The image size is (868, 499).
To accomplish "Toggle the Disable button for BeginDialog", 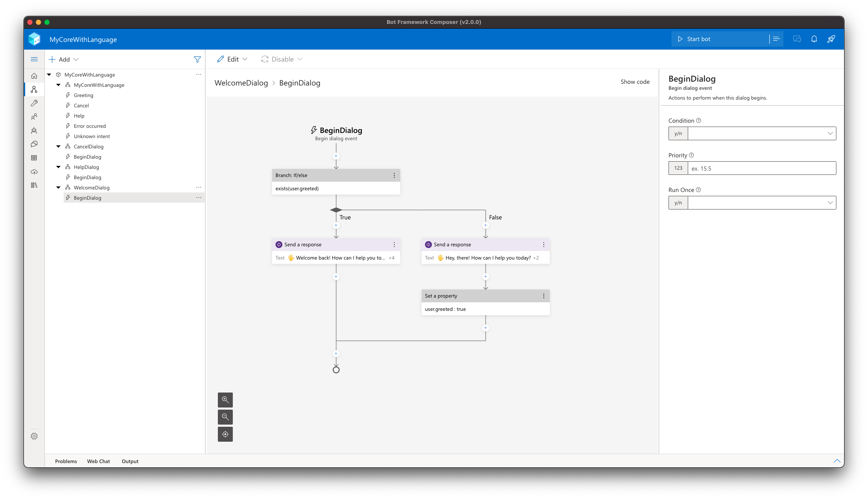I will tap(283, 59).
